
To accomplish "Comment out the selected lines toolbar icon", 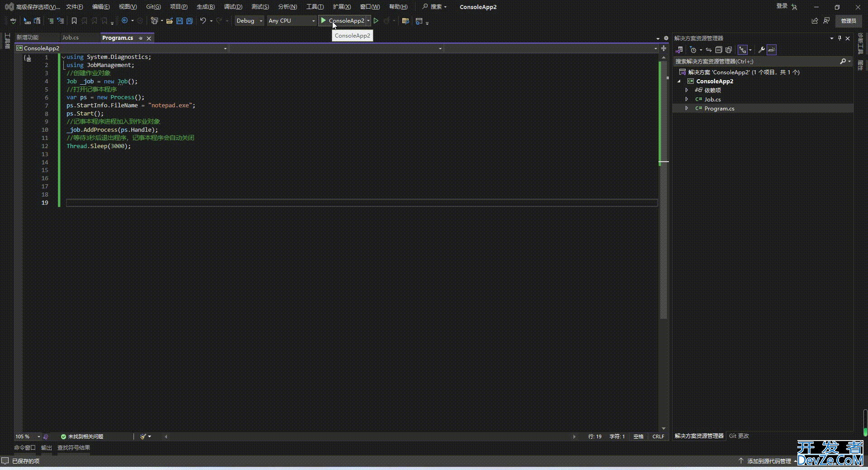I will click(51, 21).
